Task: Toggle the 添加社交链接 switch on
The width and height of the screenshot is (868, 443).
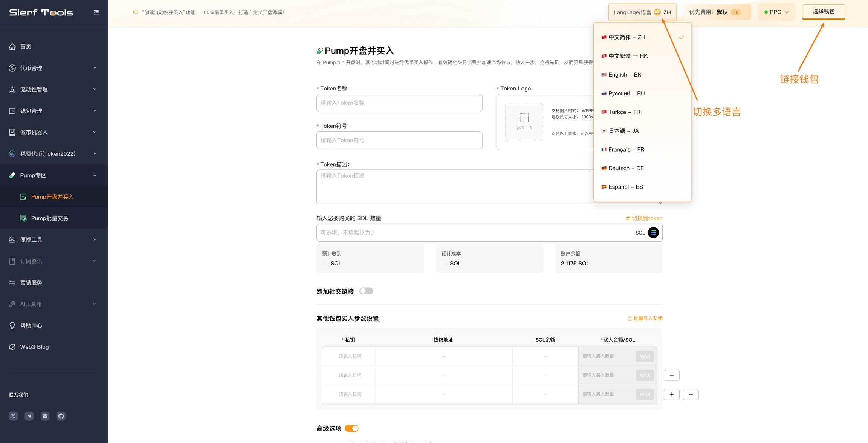Action: 366,291
